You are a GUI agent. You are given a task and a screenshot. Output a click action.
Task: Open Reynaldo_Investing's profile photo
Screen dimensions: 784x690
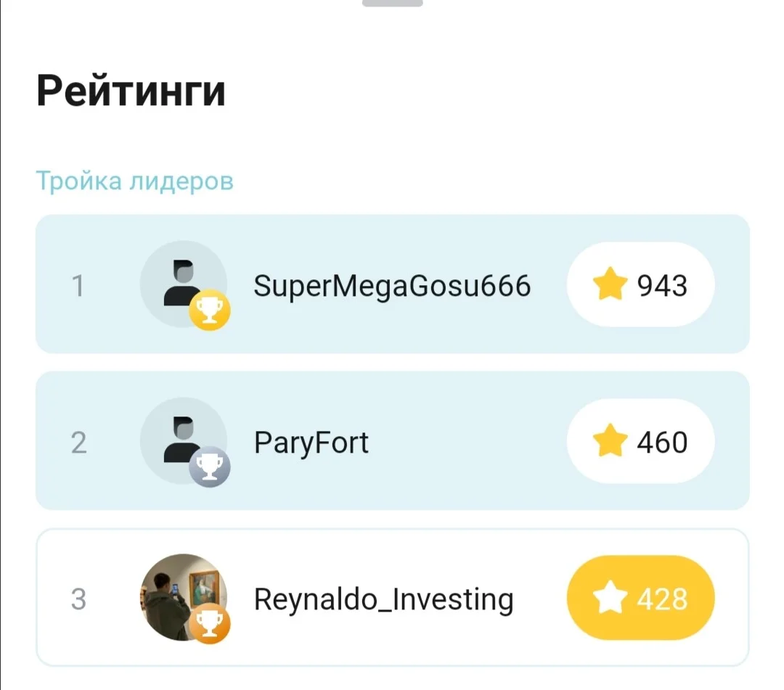tap(184, 597)
